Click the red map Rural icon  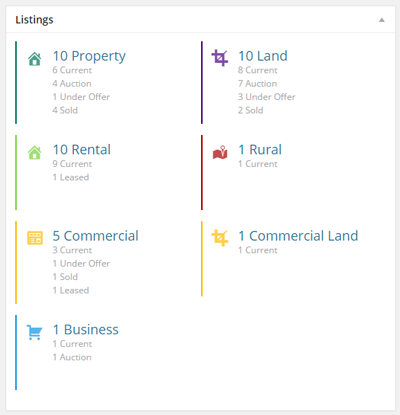click(x=220, y=152)
